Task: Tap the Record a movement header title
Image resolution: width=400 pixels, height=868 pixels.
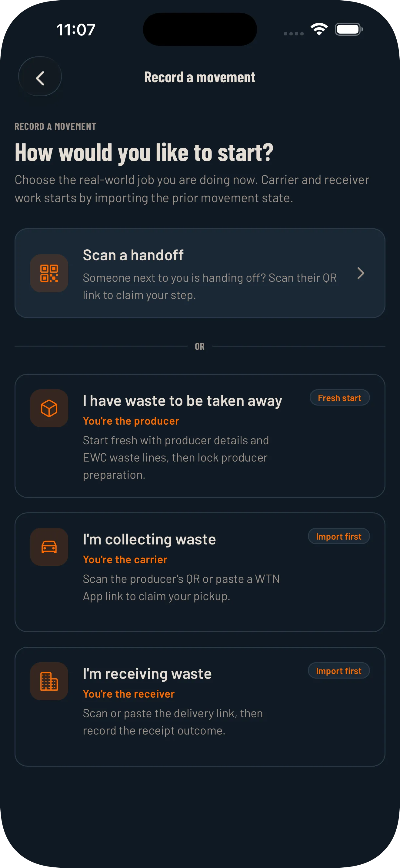Action: coord(200,77)
